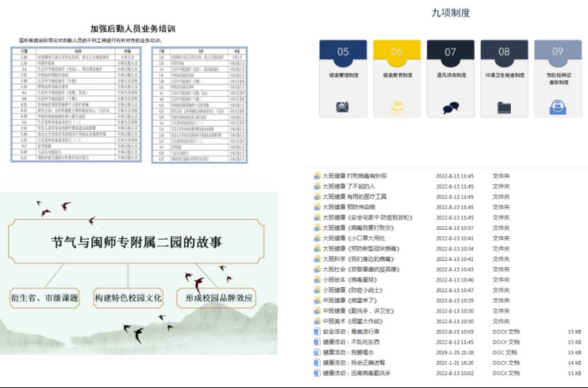Click the 构建特色校园文化 box
The width and height of the screenshot is (588, 388).
coord(128,297)
